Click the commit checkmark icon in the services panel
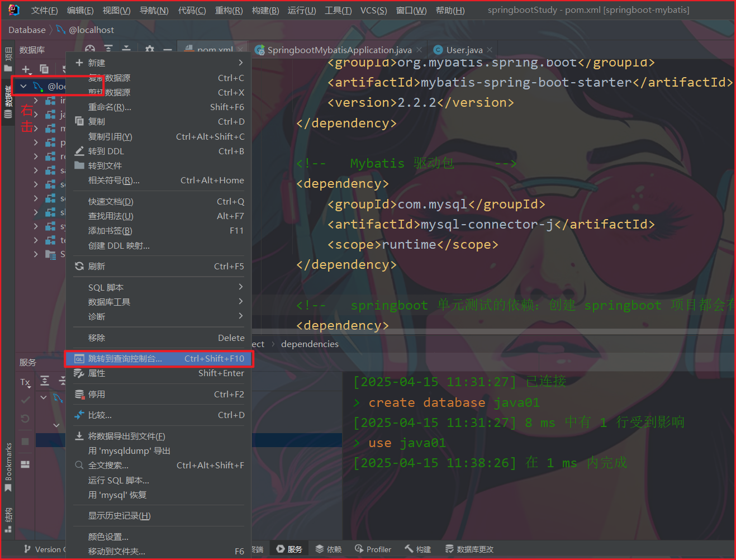The width and height of the screenshot is (736, 560). pyautogui.click(x=25, y=400)
